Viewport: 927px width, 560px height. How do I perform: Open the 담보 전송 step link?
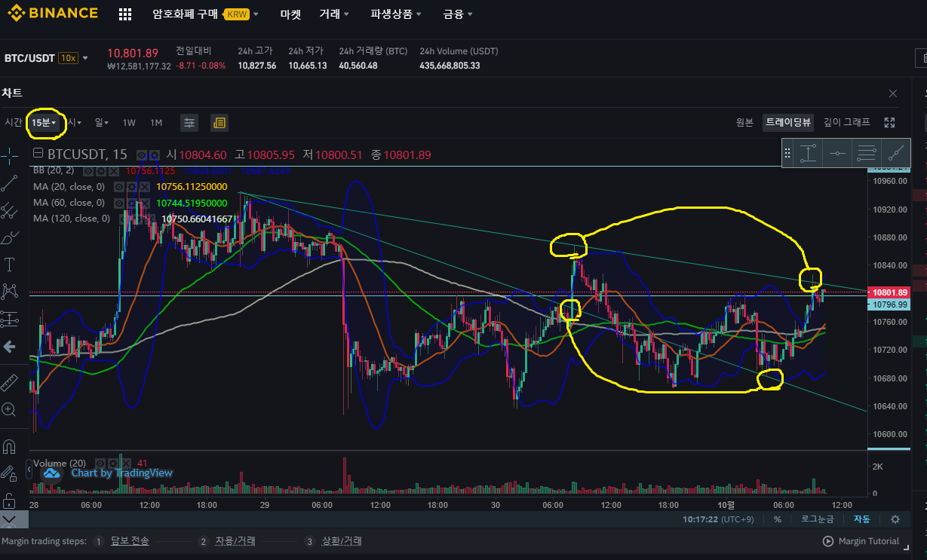point(130,541)
